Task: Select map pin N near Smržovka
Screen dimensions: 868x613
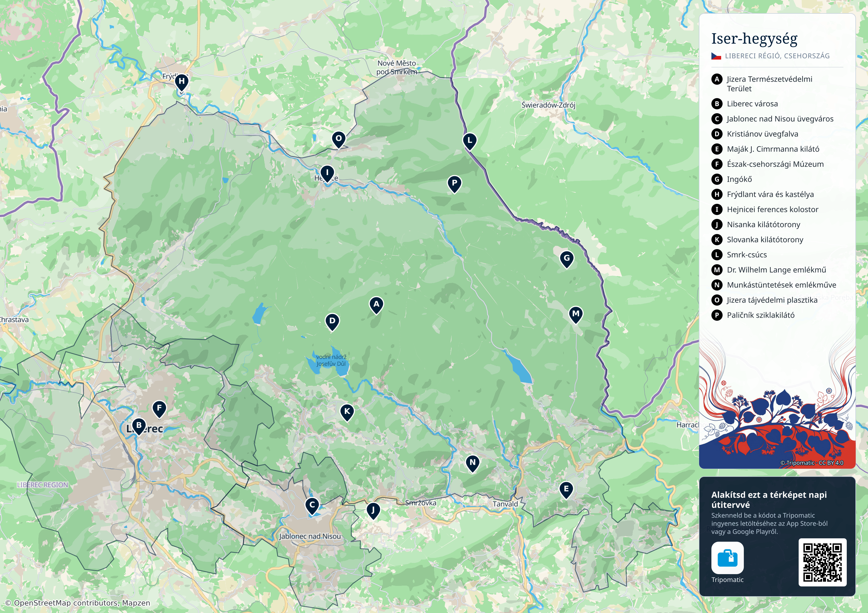Action: click(x=473, y=464)
